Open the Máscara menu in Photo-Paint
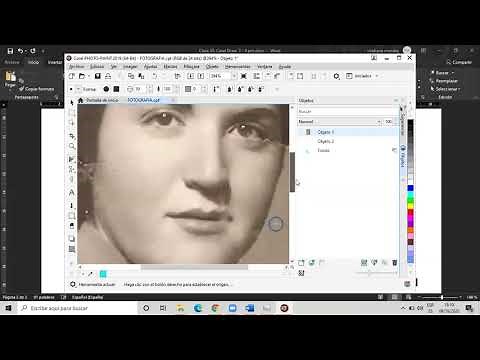This screenshot has width=480, height=360. click(x=191, y=67)
